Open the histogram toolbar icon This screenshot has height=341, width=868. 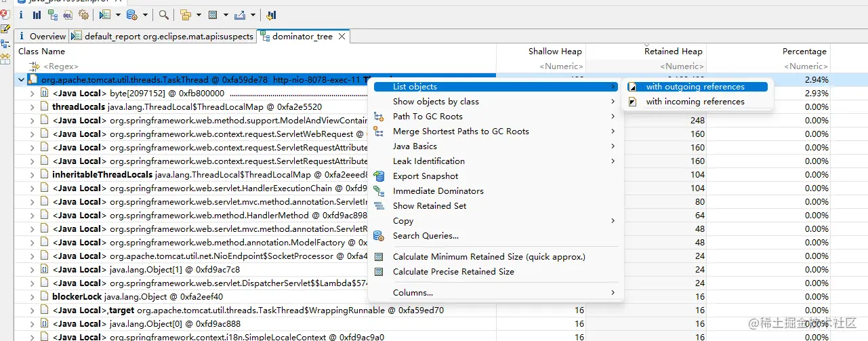pos(37,14)
